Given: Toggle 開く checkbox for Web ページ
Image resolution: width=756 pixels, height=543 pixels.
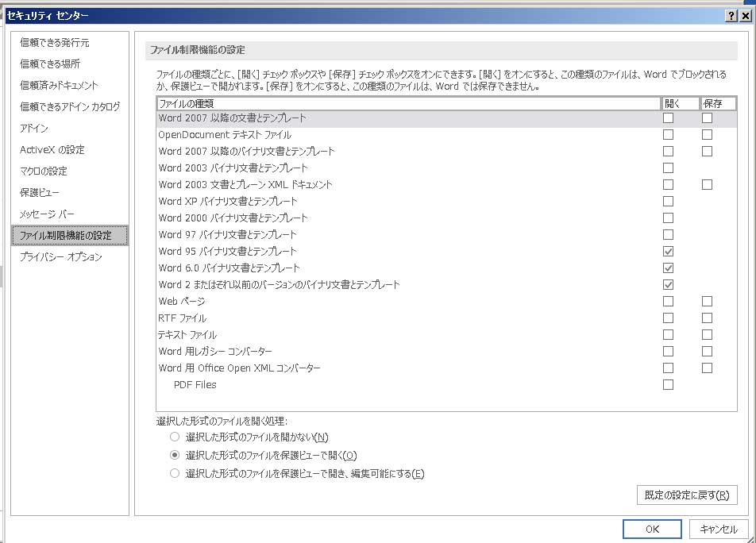Looking at the screenshot, I should pos(668,302).
